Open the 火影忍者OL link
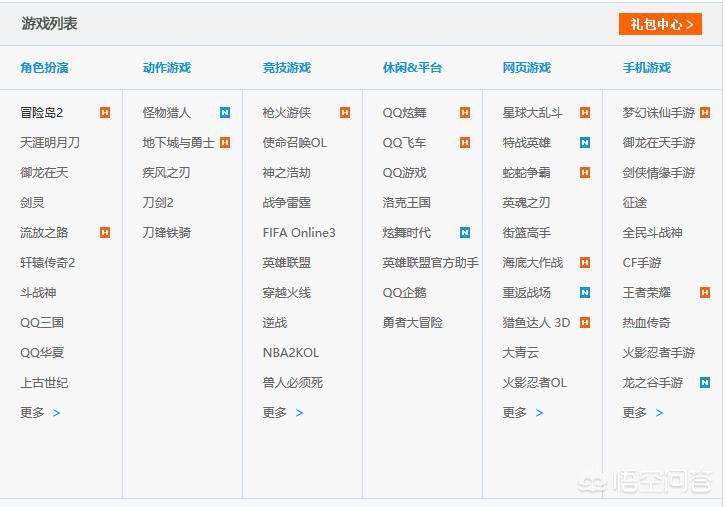This screenshot has width=726, height=507. point(535,382)
